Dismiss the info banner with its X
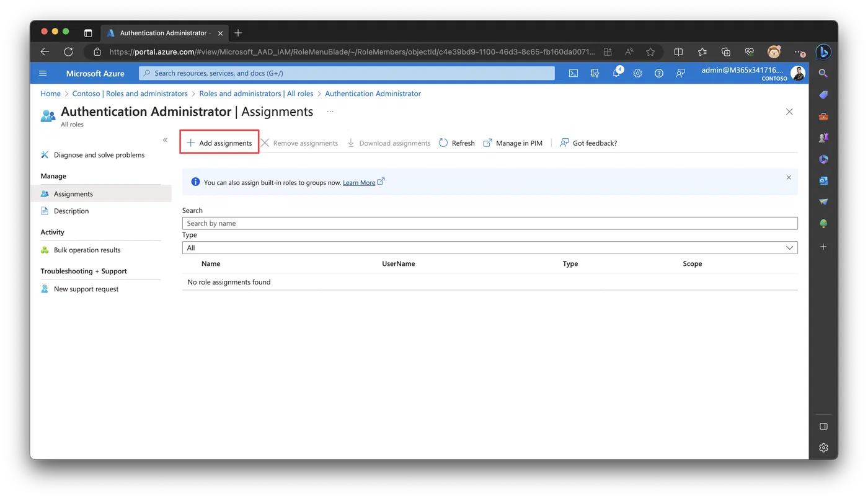Screen dimensions: 868x499 789,177
